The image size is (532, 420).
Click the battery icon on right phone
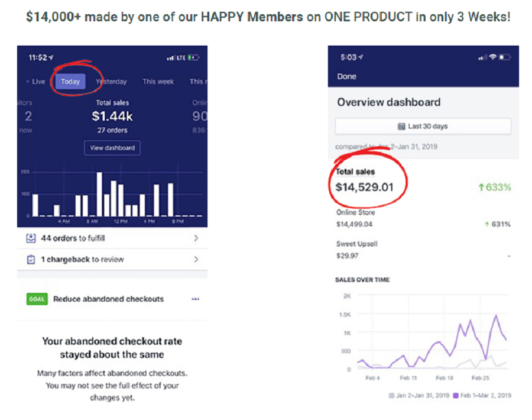[x=505, y=56]
